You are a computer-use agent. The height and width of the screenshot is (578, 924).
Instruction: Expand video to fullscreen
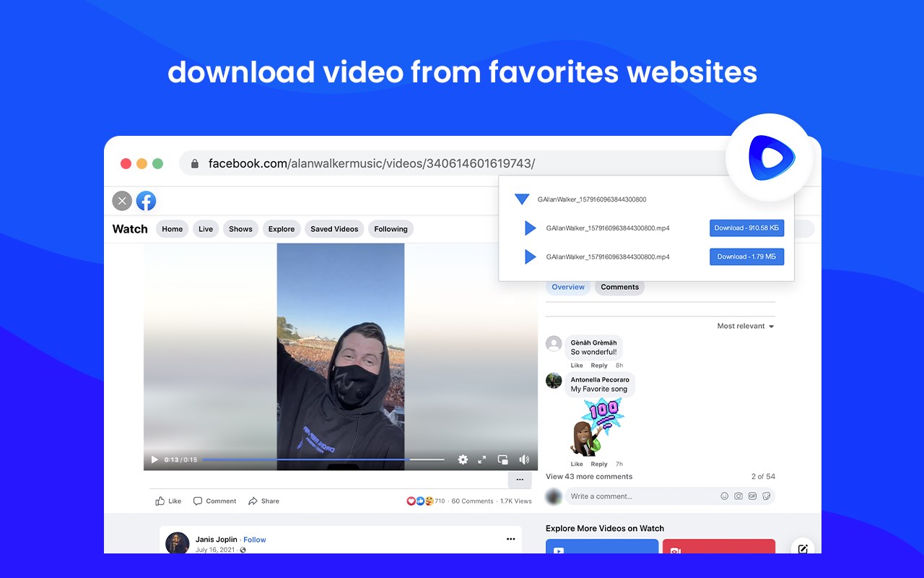point(482,460)
